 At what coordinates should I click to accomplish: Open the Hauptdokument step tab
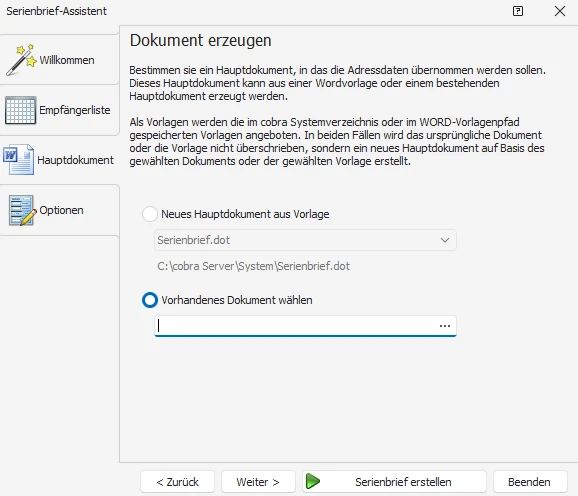(x=59, y=160)
